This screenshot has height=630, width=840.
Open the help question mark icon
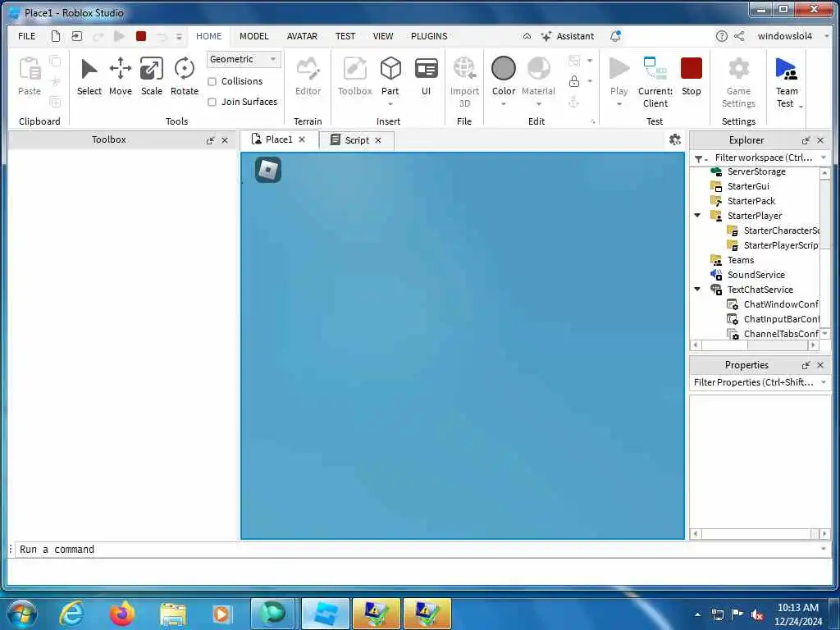pyautogui.click(x=722, y=36)
